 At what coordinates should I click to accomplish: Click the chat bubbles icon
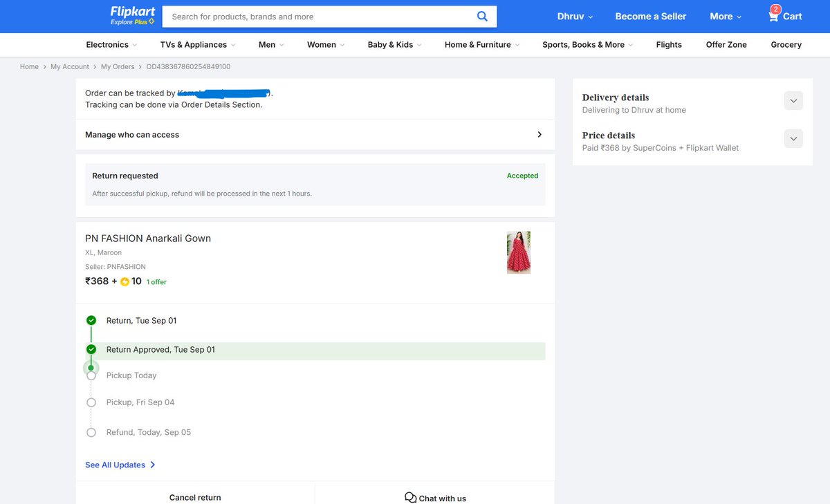[x=410, y=498]
